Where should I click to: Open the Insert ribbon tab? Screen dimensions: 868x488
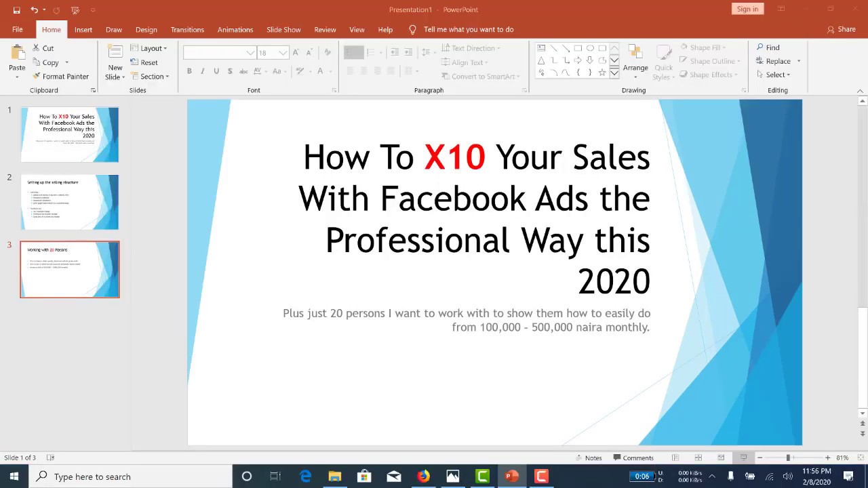[83, 30]
